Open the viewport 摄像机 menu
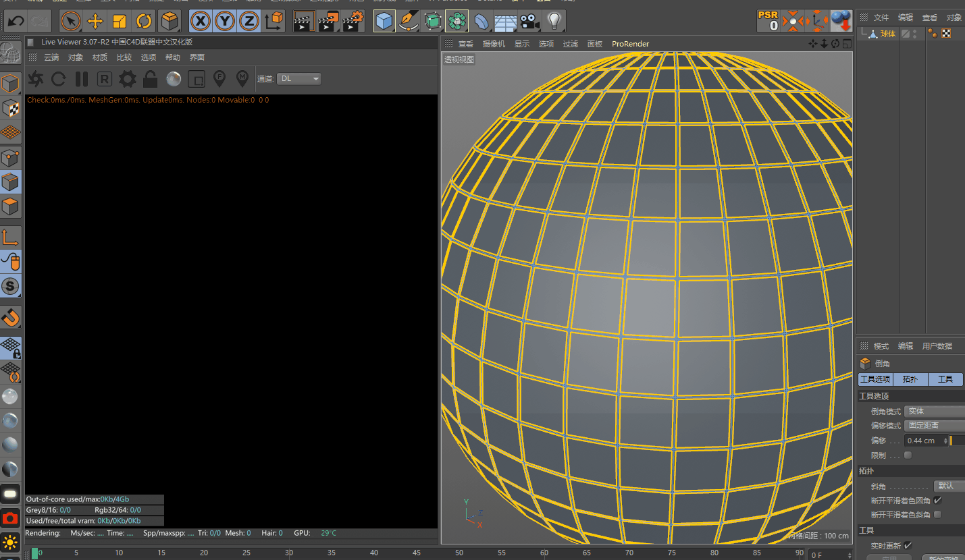 (494, 44)
